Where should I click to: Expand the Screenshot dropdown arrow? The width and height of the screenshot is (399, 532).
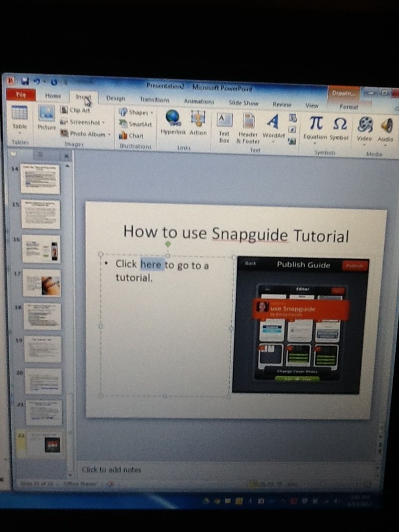pos(103,123)
